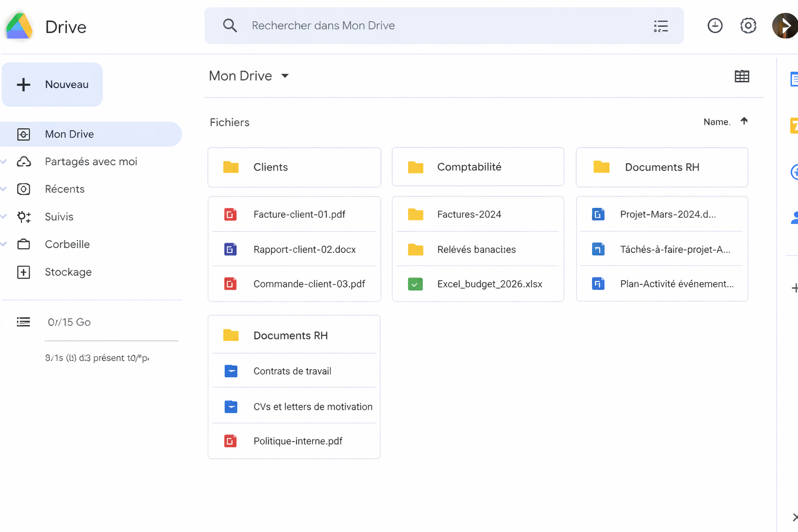The height and width of the screenshot is (532, 798).
Task: Click the Nouveau button
Action: pos(52,85)
